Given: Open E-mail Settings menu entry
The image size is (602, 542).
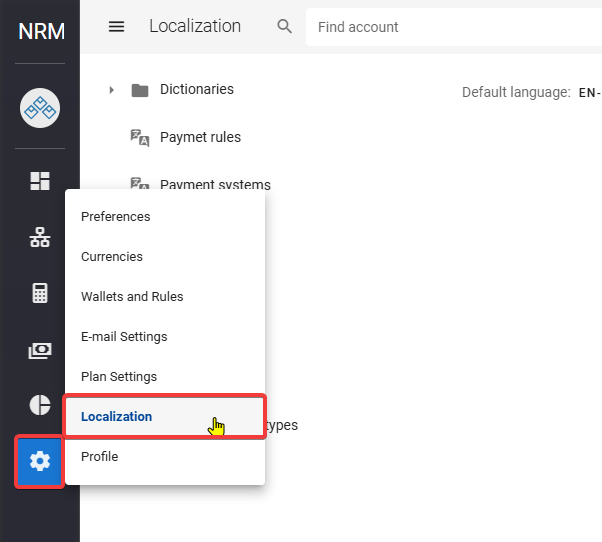Looking at the screenshot, I should click(x=124, y=337).
